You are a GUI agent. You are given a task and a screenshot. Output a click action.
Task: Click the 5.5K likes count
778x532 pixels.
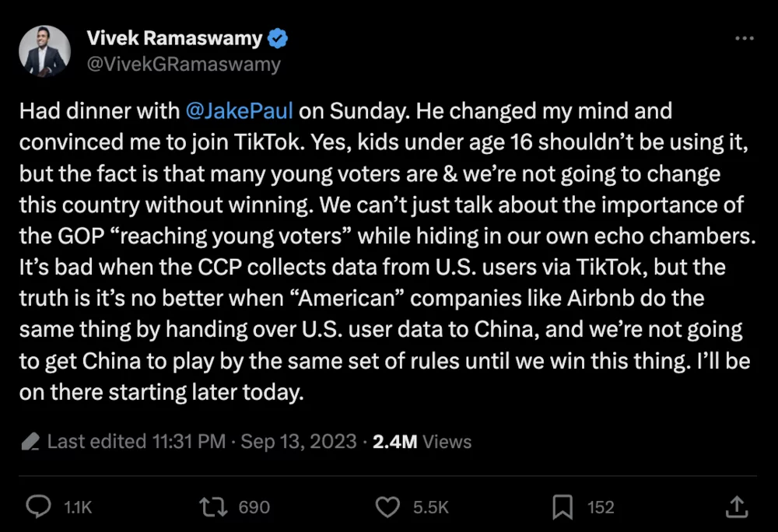coord(430,508)
